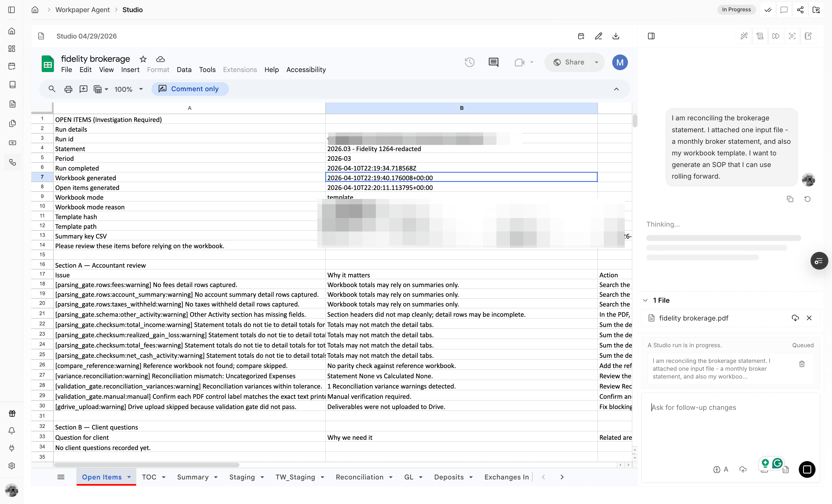
Task: Show all comments icon in Sheets header
Action: [x=494, y=62]
